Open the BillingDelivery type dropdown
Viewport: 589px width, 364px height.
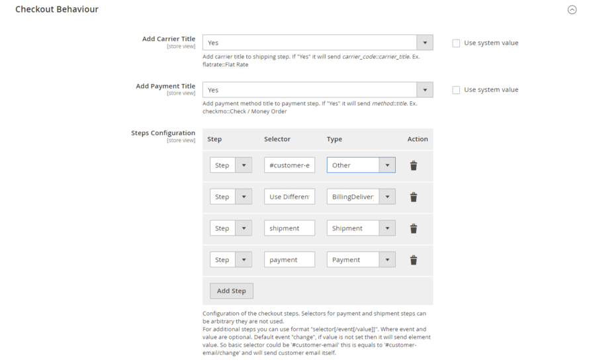[x=361, y=197]
